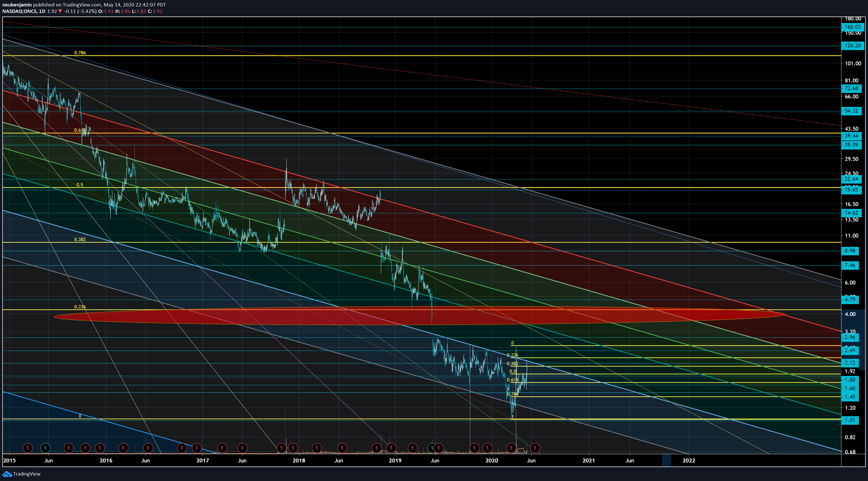Viewport: 868px width, 481px height.
Task: Select the 39.44 cyan price label
Action: (x=851, y=136)
